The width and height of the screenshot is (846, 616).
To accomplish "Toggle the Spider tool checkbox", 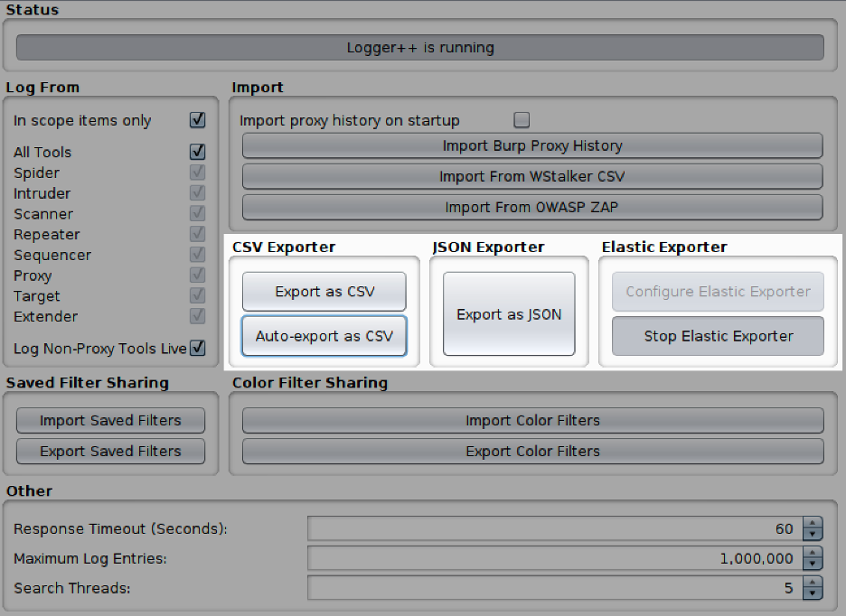I will pos(197,173).
